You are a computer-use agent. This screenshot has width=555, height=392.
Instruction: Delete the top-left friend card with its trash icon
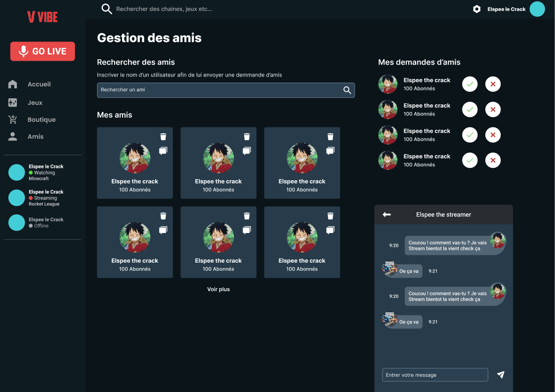pyautogui.click(x=163, y=136)
